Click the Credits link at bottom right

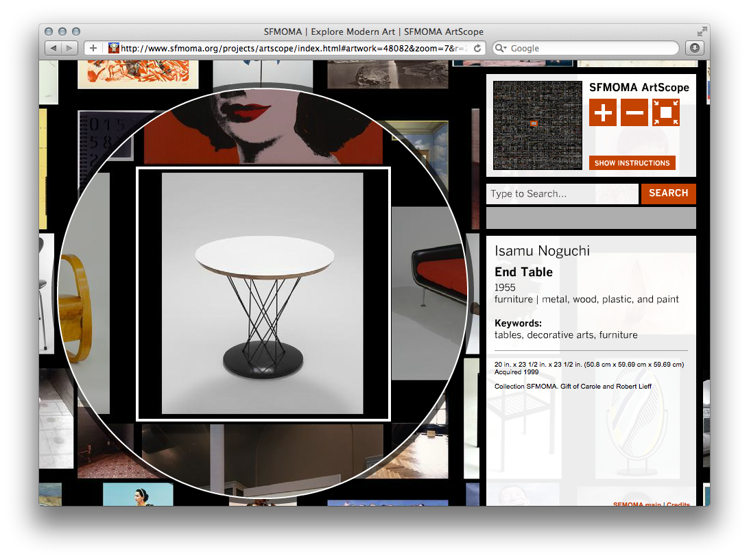[679, 504]
